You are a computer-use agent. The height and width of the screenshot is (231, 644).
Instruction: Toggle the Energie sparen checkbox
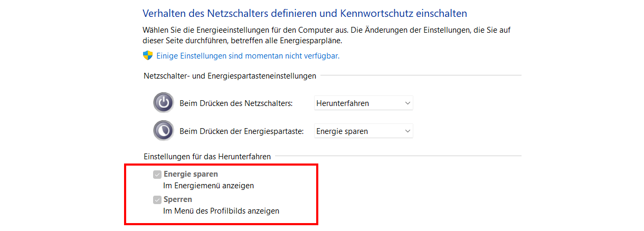point(157,174)
